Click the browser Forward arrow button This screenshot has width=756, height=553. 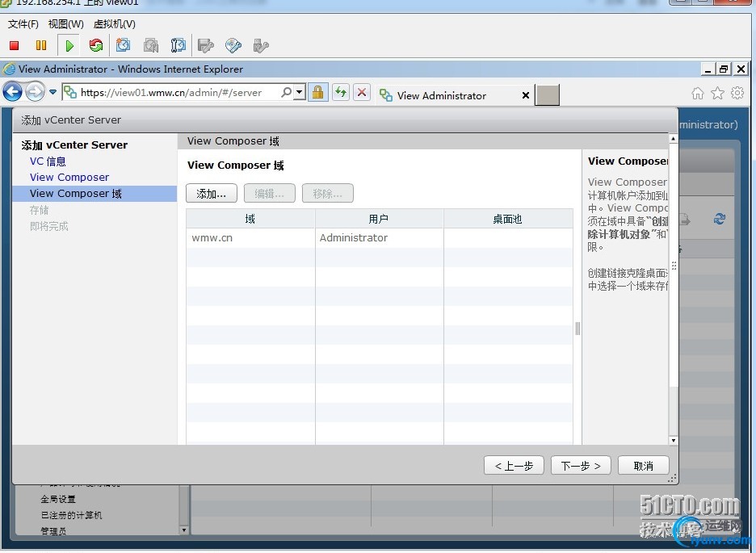(x=35, y=91)
